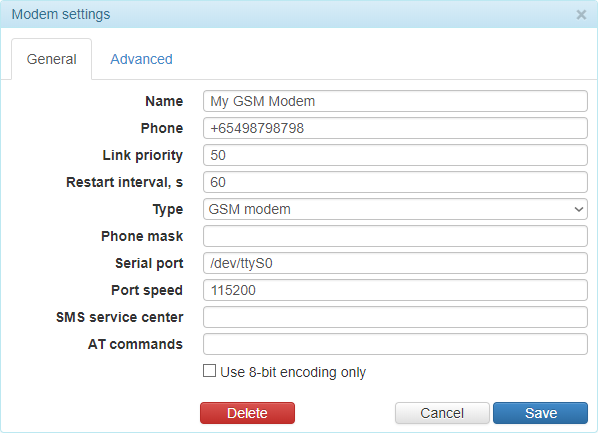The height and width of the screenshot is (433, 598).
Task: Close the Modem settings dialog
Action: click(581, 15)
